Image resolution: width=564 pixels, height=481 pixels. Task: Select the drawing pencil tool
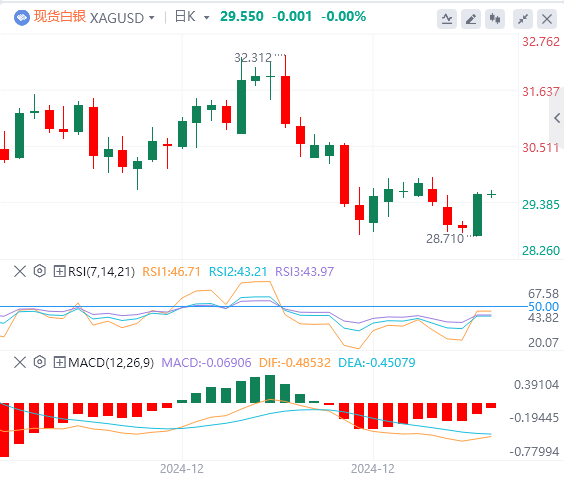[x=471, y=19]
